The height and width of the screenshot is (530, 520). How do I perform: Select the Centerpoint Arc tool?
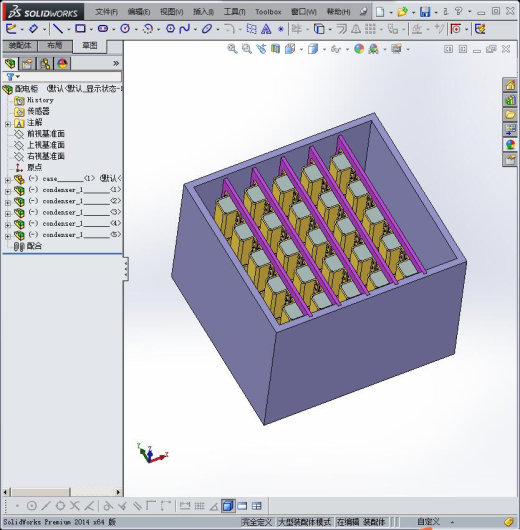tap(148, 29)
